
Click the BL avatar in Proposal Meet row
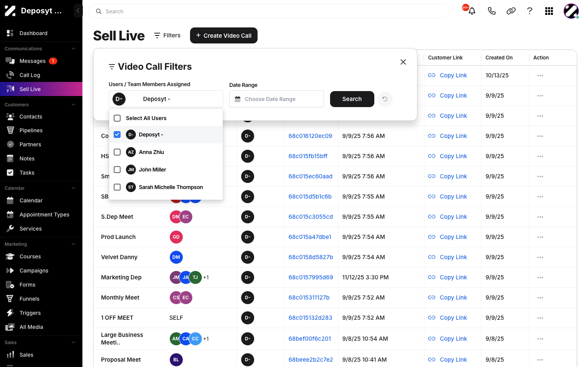click(x=176, y=360)
